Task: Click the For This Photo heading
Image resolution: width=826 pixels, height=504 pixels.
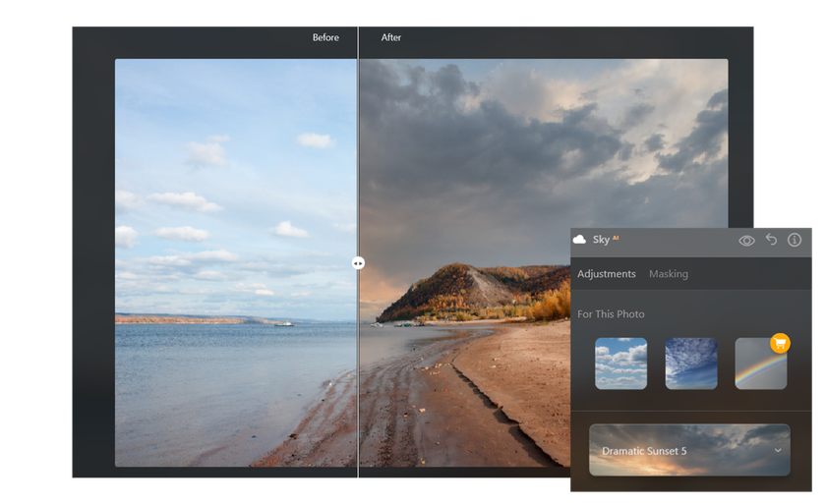Action: tap(611, 314)
